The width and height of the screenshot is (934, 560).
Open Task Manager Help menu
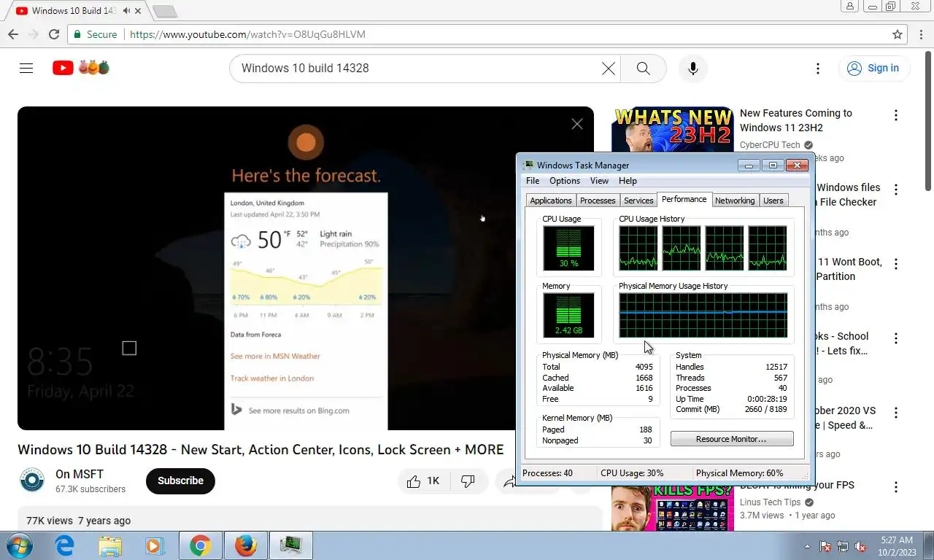click(628, 181)
